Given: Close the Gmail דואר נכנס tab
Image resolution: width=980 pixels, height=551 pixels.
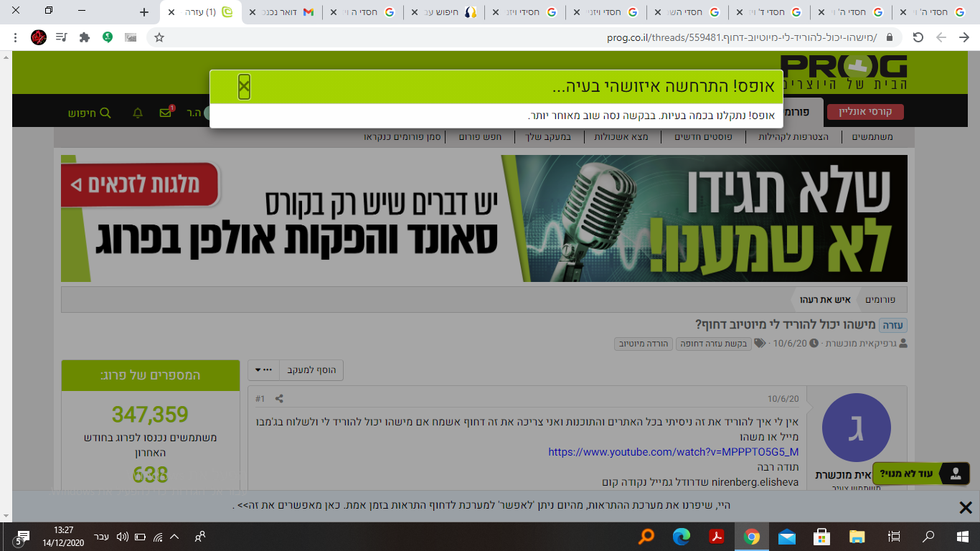Looking at the screenshot, I should pos(252,12).
